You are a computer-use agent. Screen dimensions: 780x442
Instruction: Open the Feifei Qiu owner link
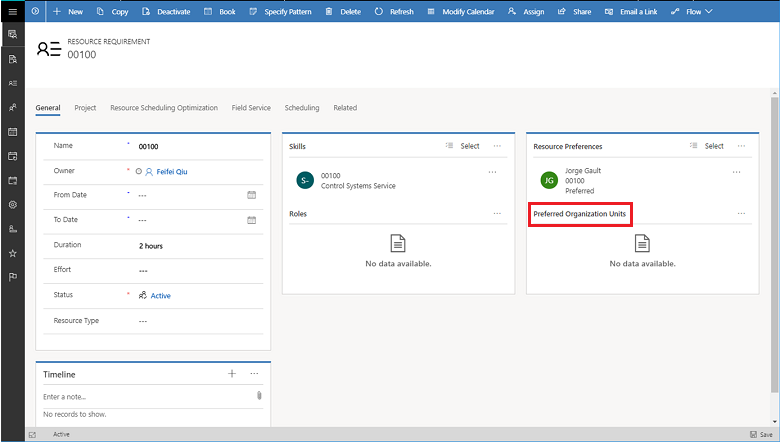(171, 171)
